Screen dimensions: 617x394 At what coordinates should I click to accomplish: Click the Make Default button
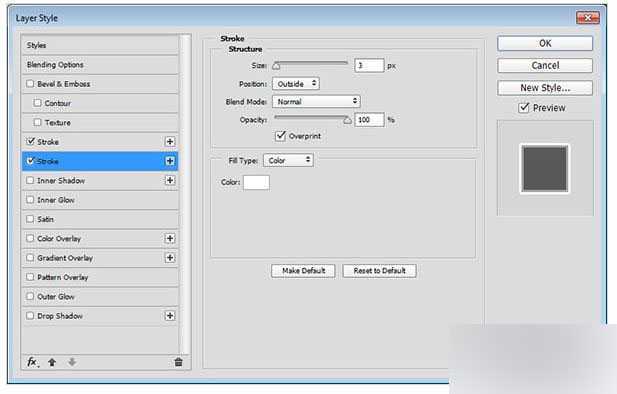(x=303, y=271)
